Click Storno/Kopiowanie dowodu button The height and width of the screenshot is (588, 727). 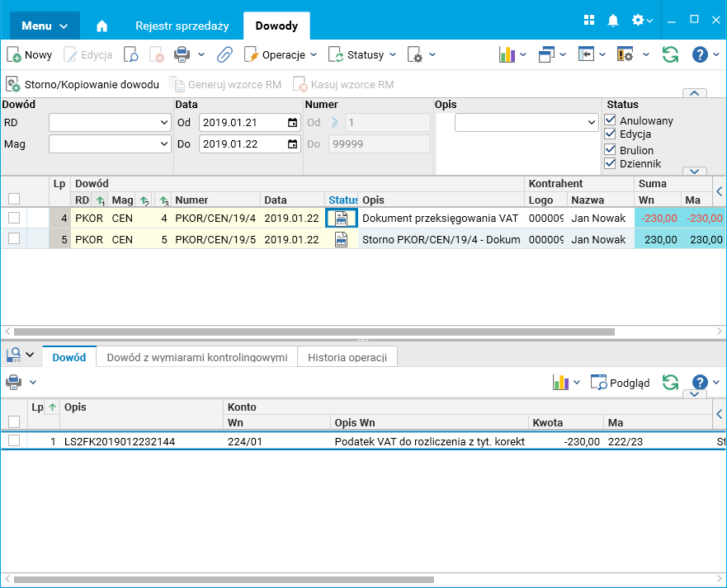[x=82, y=85]
